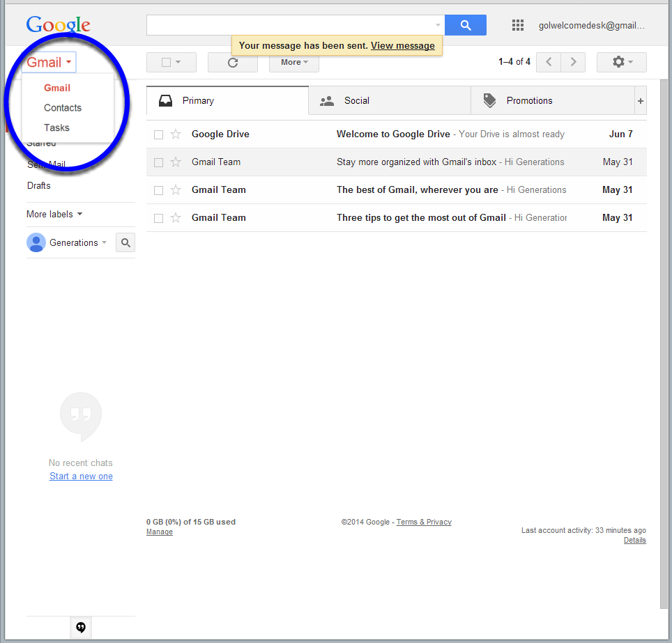This screenshot has width=672, height=643.
Task: Click the Jun 7 date
Action: [x=620, y=134]
